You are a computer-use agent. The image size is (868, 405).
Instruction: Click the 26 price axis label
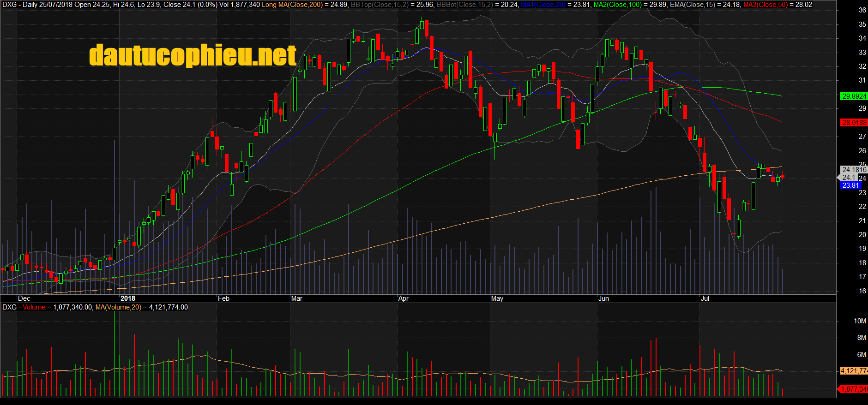(862, 151)
